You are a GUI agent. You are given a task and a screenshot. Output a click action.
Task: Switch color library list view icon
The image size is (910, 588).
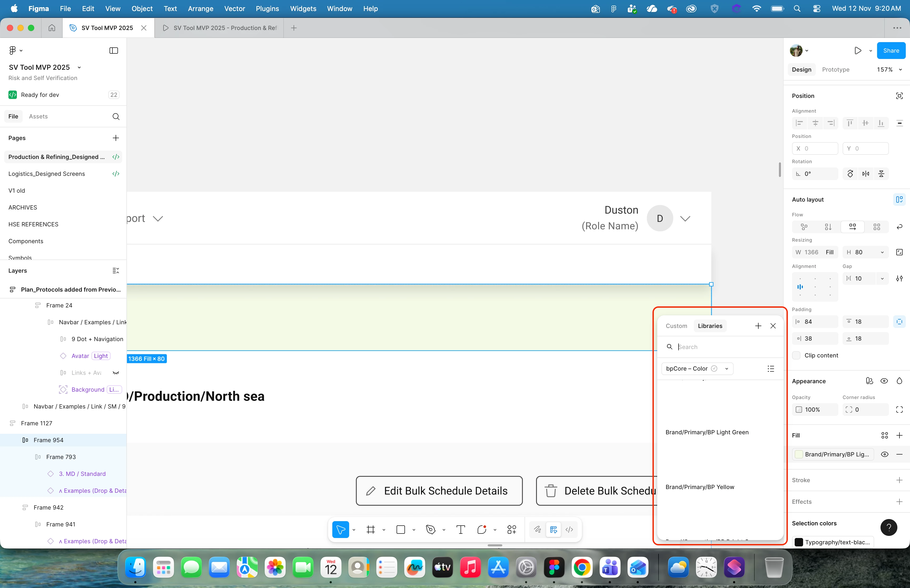coord(771,368)
